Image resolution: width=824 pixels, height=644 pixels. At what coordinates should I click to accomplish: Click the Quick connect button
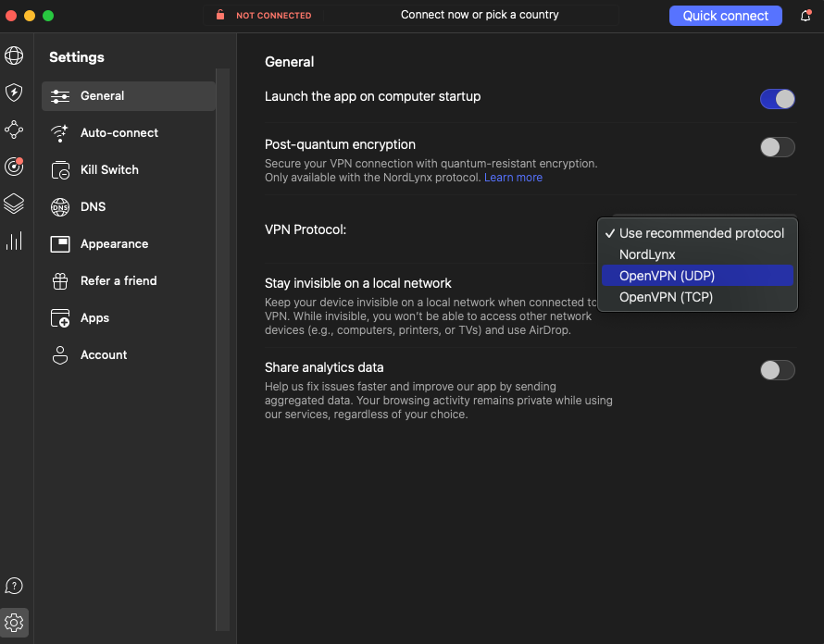point(725,16)
